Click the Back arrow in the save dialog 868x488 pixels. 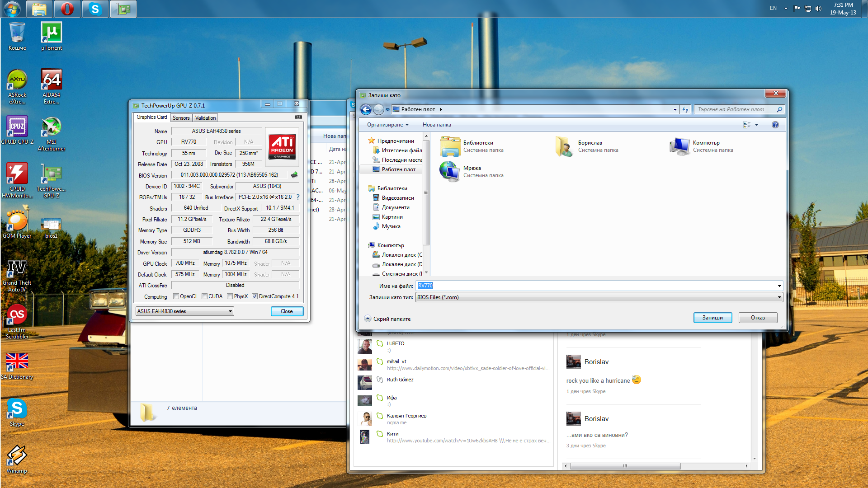[x=366, y=109]
